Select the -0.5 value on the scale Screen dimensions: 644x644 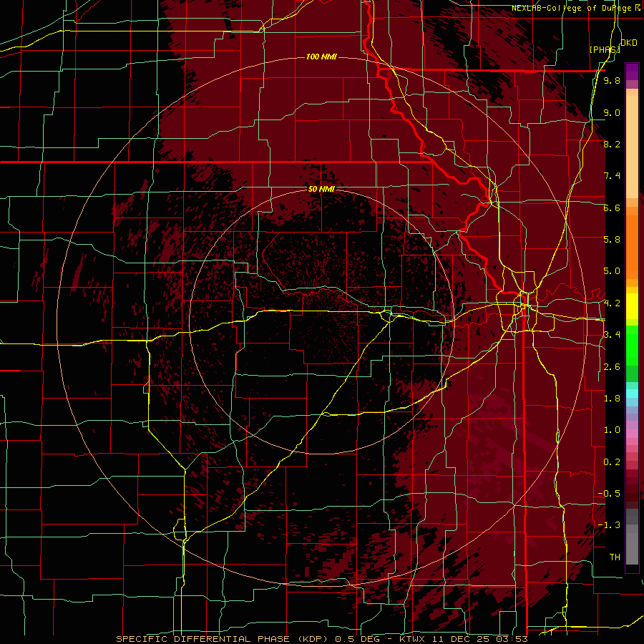(x=609, y=494)
